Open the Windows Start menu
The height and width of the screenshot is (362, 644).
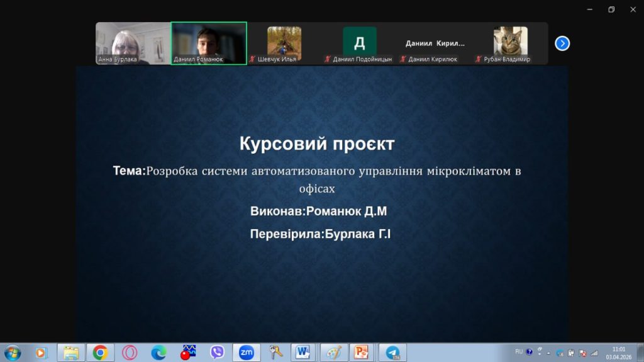click(13, 353)
